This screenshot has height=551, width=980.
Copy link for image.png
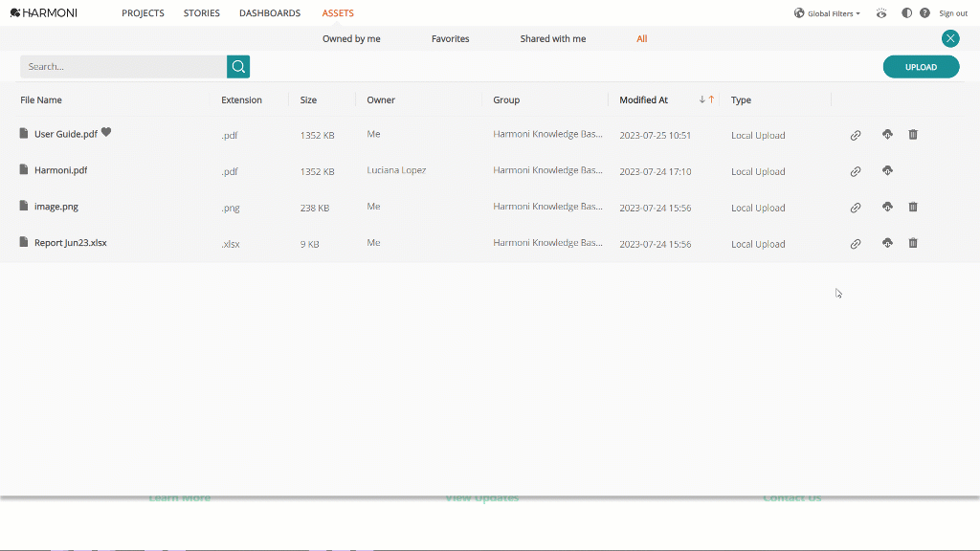tap(856, 208)
